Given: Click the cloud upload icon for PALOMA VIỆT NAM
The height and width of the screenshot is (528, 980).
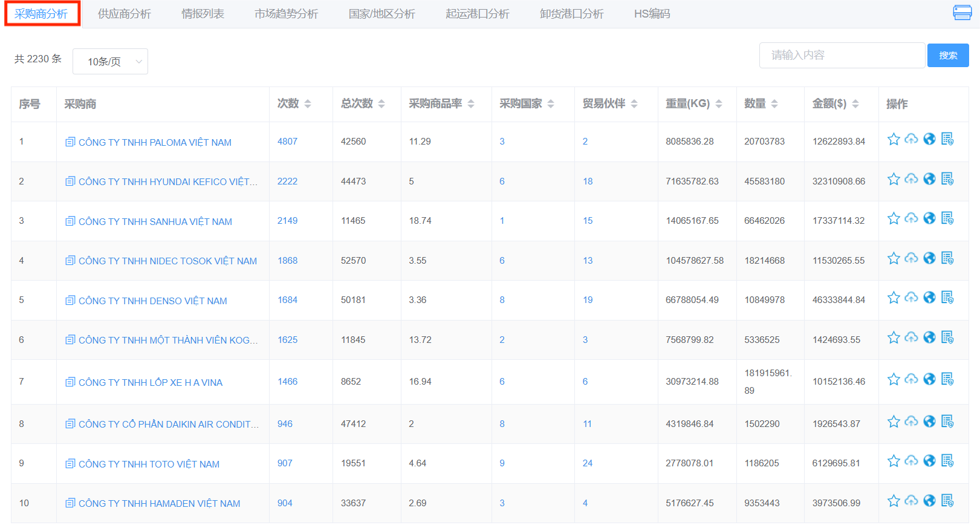Looking at the screenshot, I should click(x=912, y=139).
